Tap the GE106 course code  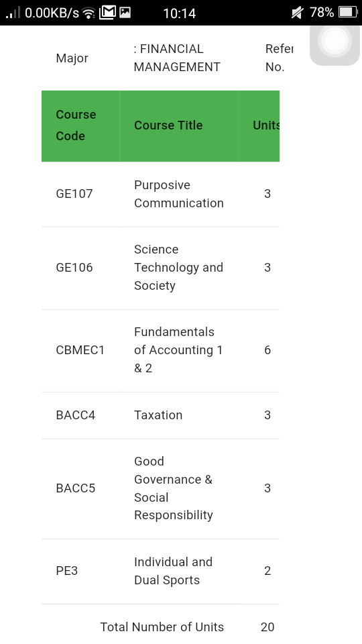tap(74, 268)
